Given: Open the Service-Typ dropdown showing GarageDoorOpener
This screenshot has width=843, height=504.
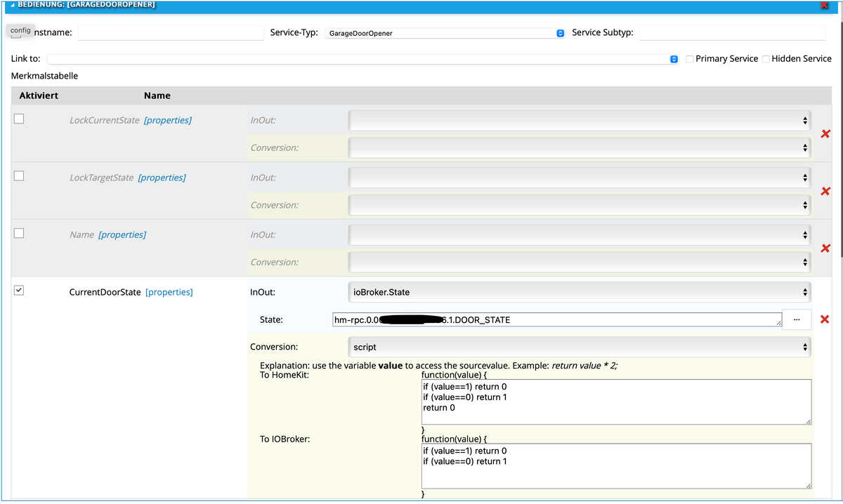Looking at the screenshot, I should pyautogui.click(x=445, y=33).
